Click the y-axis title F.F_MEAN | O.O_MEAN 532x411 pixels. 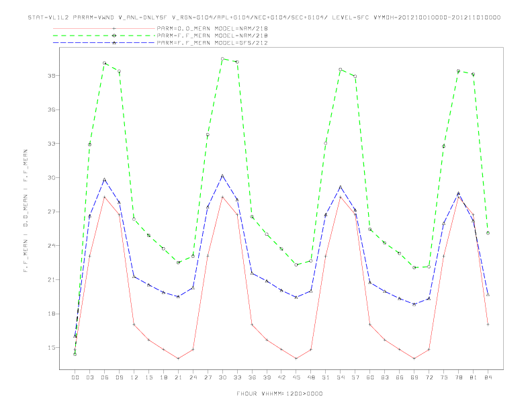click(x=26, y=211)
